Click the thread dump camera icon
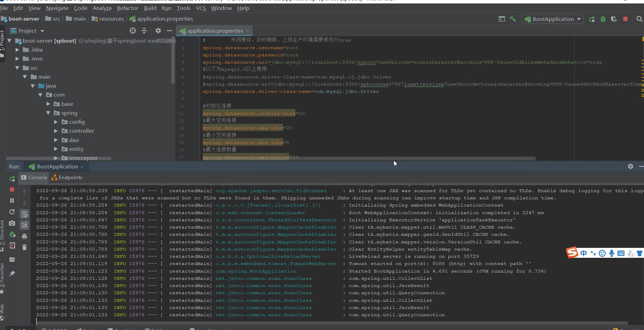644x330 pixels. pyautogui.click(x=12, y=223)
